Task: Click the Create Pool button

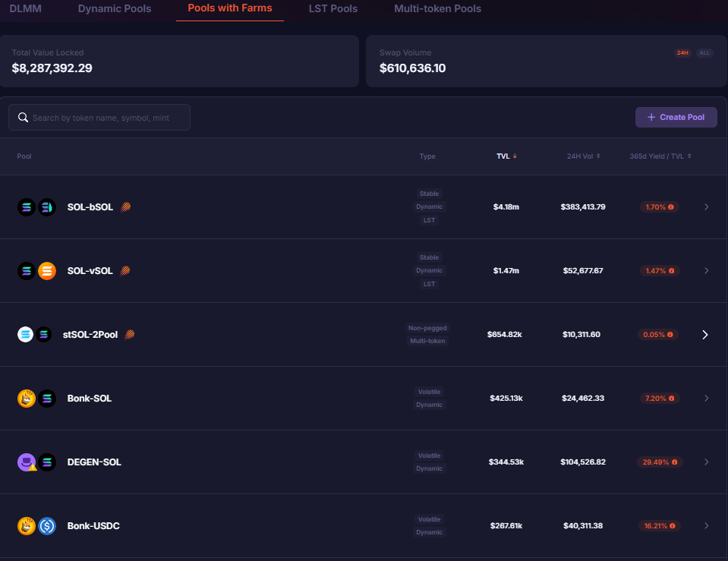Action: (676, 117)
